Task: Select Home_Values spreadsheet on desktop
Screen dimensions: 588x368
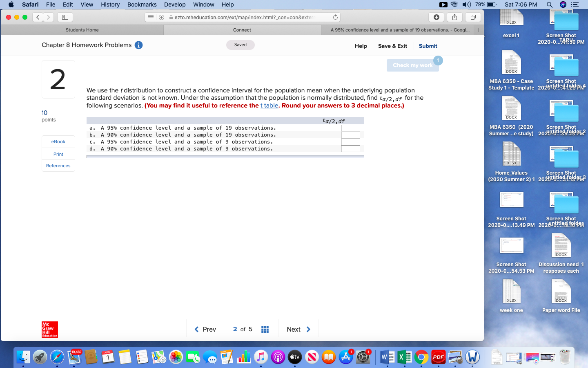Action: point(511,162)
